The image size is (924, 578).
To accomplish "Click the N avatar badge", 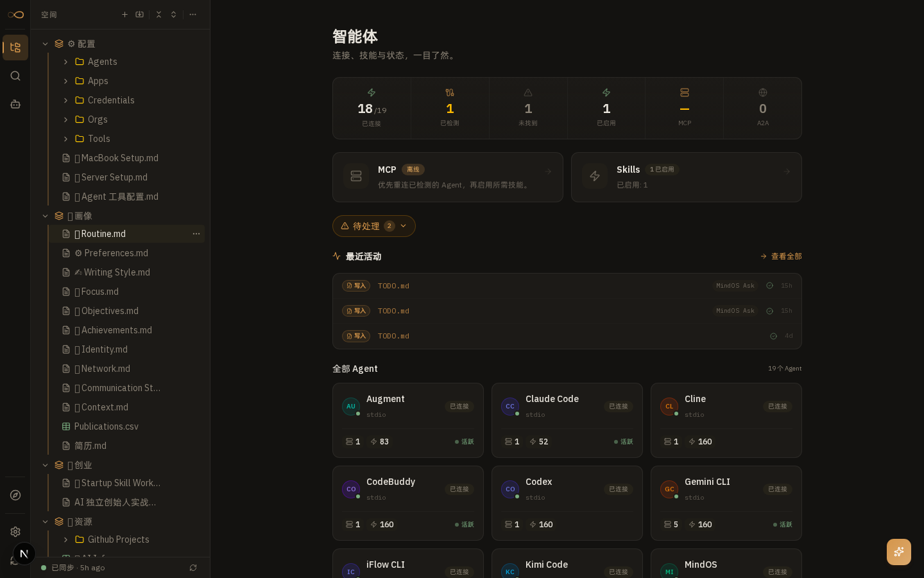I will pyautogui.click(x=24, y=554).
